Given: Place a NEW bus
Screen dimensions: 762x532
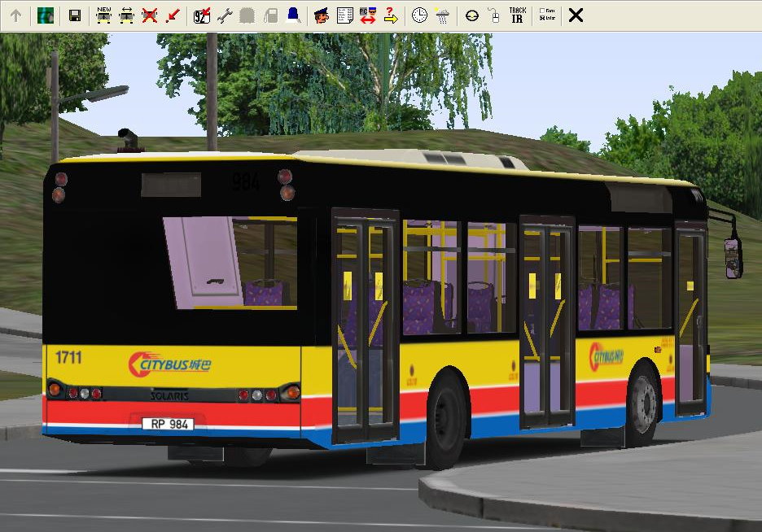Looking at the screenshot, I should 104,15.
